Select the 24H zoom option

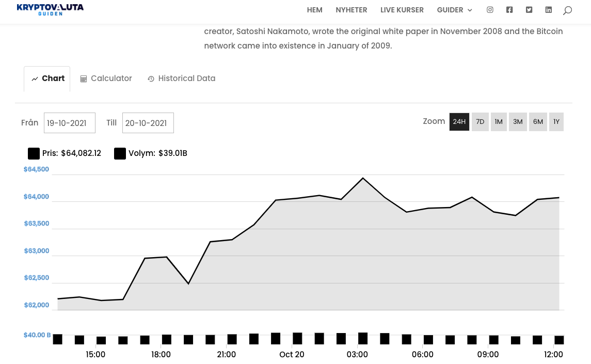[x=459, y=122]
